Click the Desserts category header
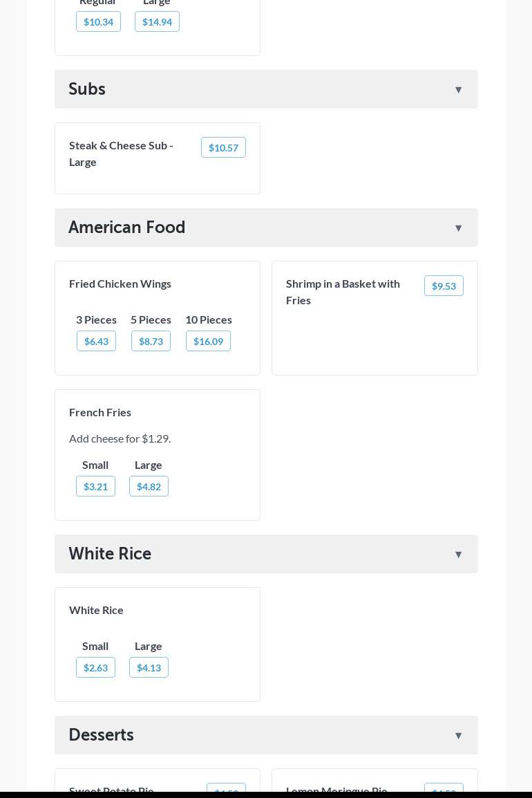The image size is (532, 798). pyautogui.click(x=102, y=735)
